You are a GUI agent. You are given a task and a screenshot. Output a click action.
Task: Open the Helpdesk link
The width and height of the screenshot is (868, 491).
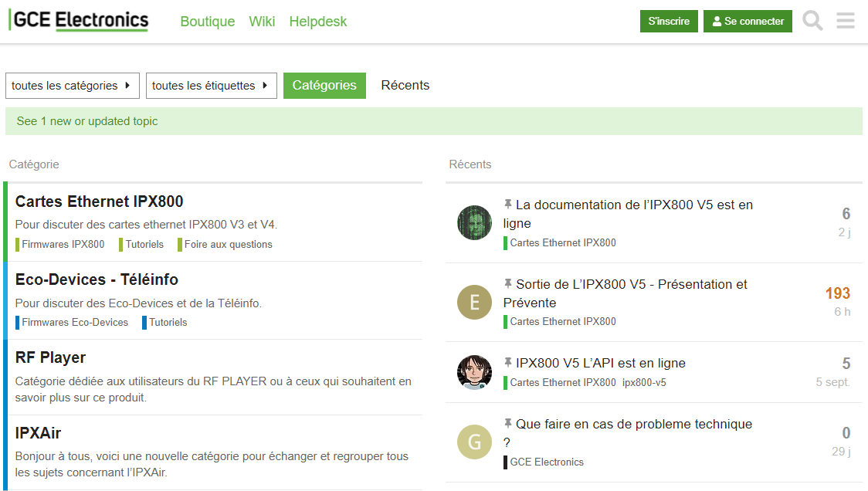pos(318,22)
